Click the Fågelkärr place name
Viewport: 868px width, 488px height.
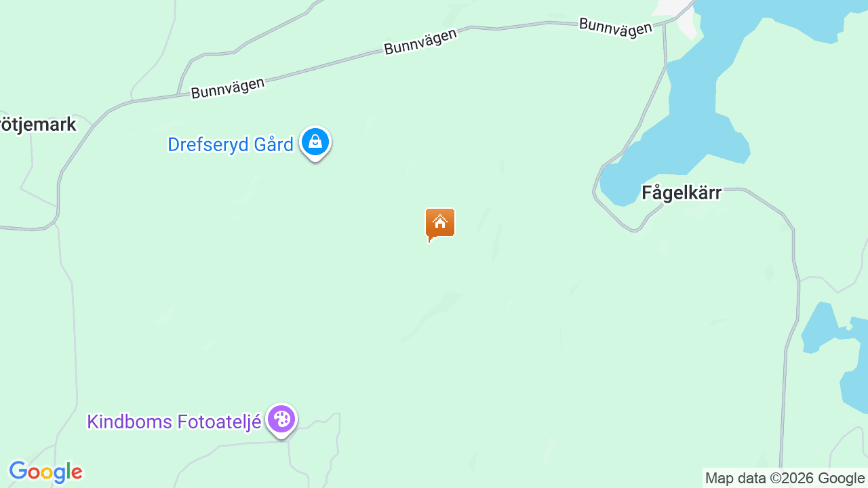[x=682, y=193]
